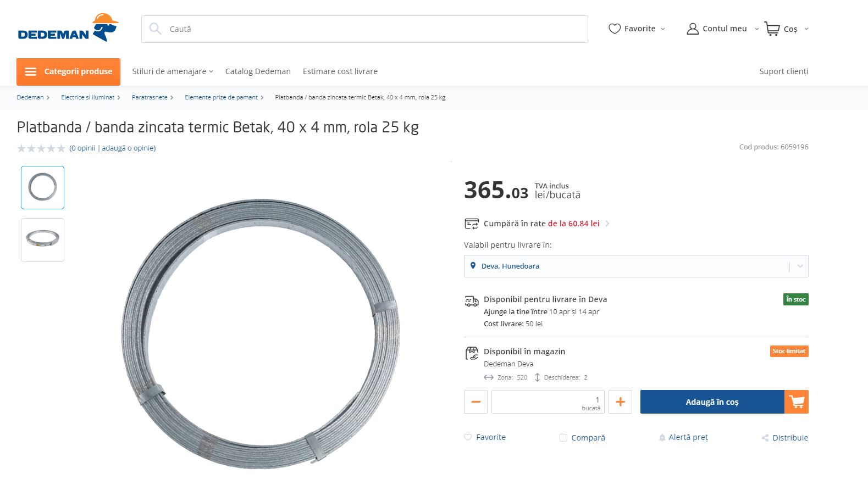Go to Paratrasnete breadcrumb
The image size is (868, 496).
pyautogui.click(x=150, y=97)
